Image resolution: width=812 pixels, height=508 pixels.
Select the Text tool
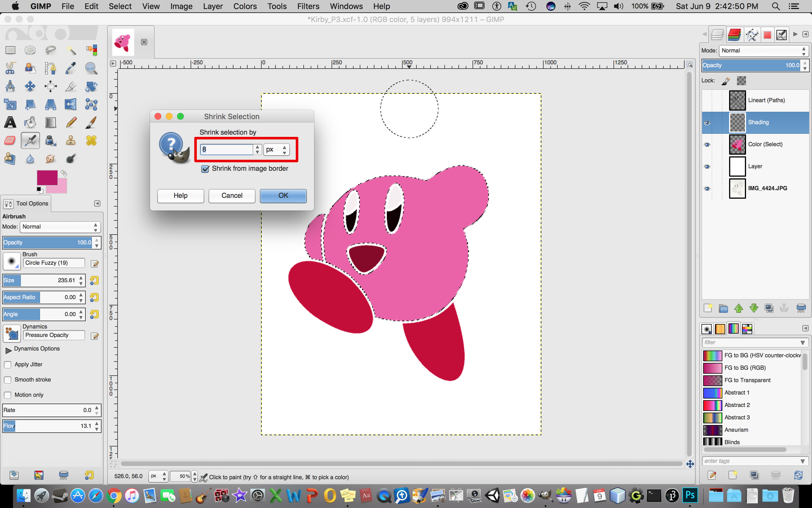click(x=10, y=122)
